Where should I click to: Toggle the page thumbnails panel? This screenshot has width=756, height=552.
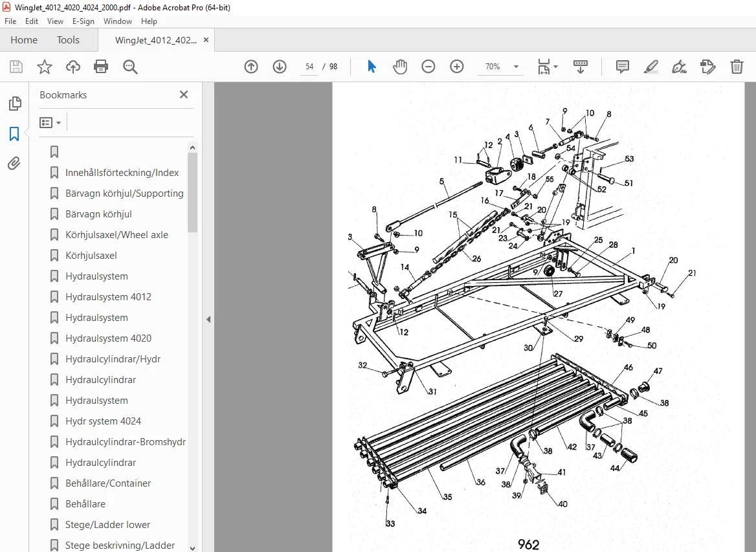tap(14, 103)
